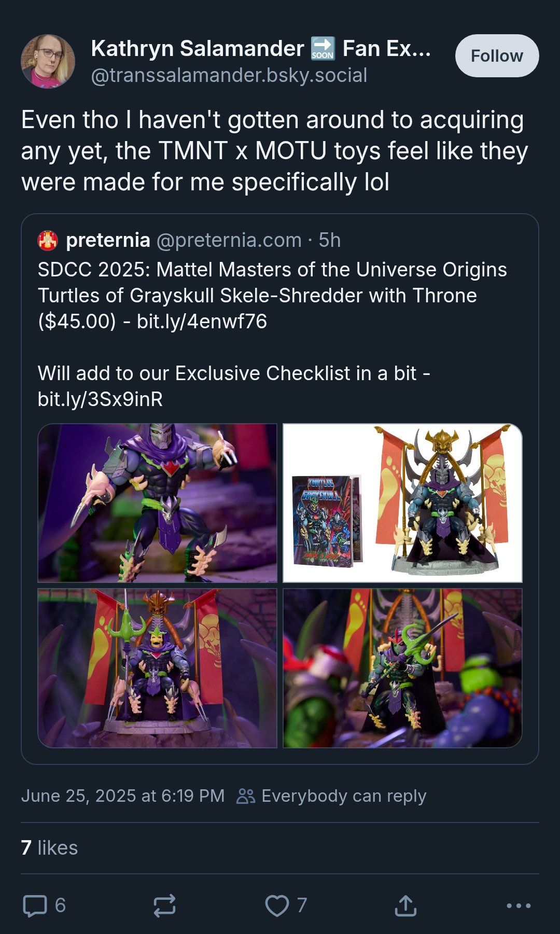
Task: Open the bit.ly/4enwf76 link
Action: tap(202, 322)
